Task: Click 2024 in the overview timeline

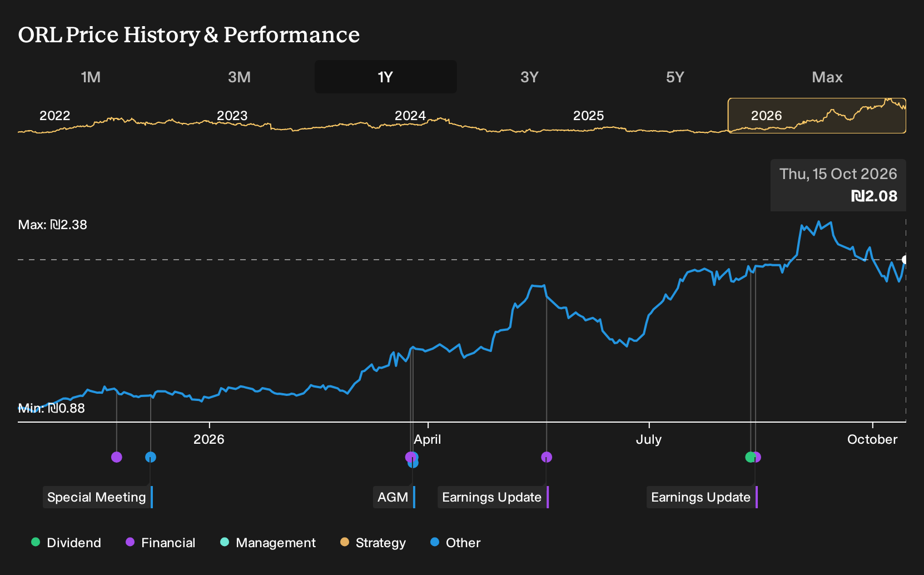Action: [410, 116]
